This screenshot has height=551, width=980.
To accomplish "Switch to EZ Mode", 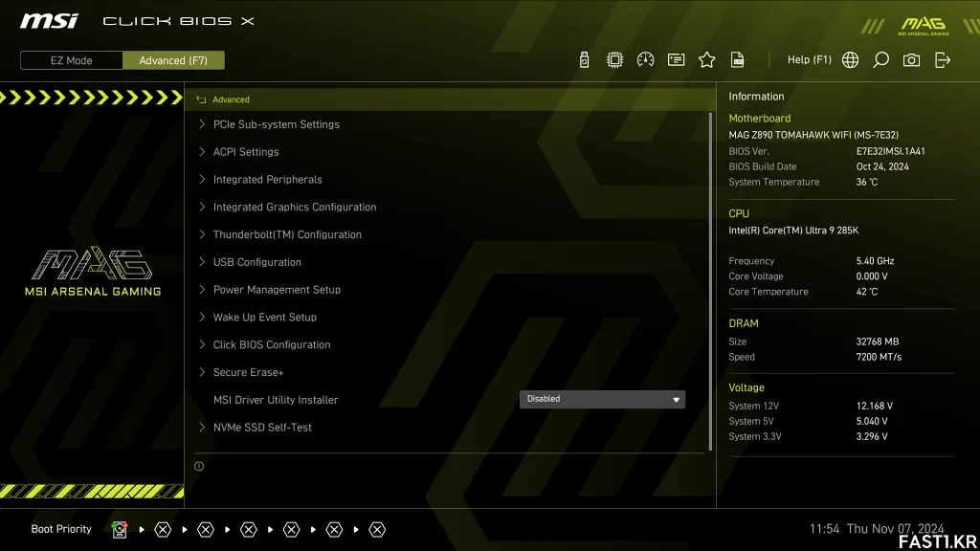I will (71, 60).
